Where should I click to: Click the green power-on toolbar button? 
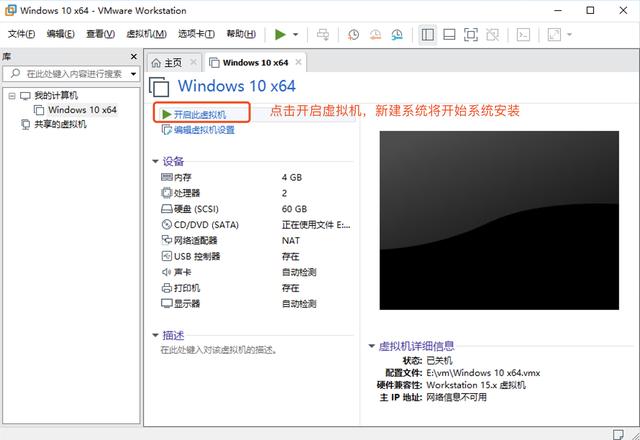(280, 35)
